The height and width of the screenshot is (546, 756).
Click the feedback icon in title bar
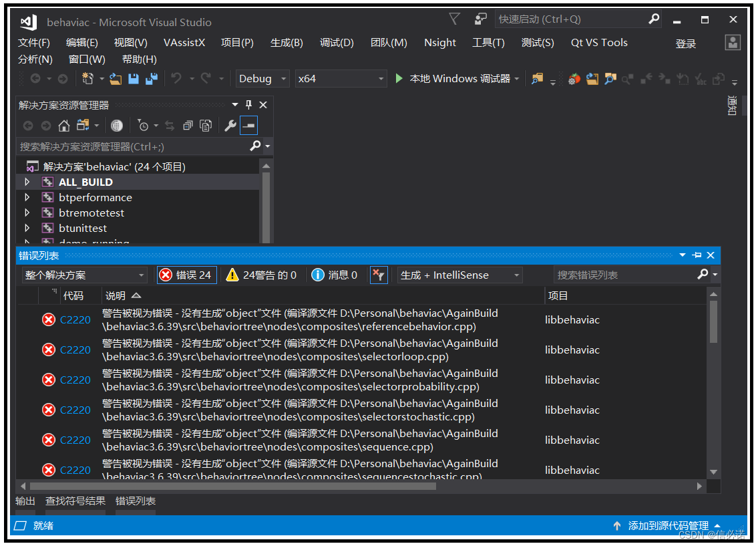(480, 19)
